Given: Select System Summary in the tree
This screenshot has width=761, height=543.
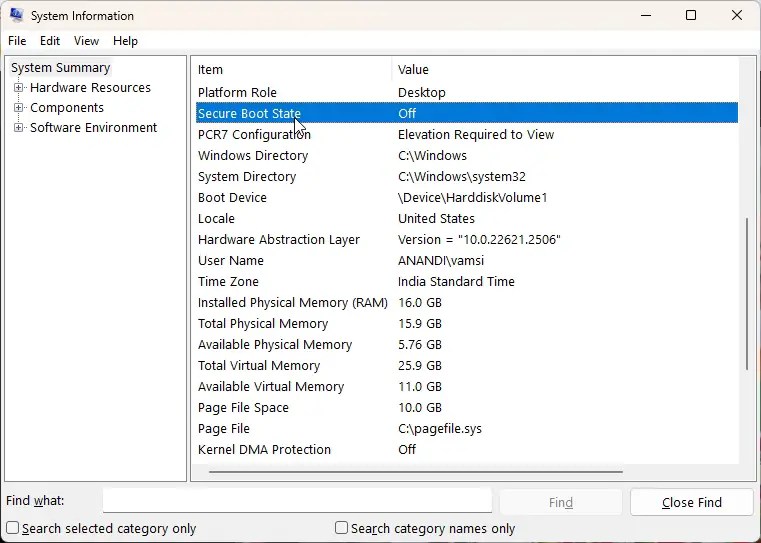Looking at the screenshot, I should pyautogui.click(x=61, y=67).
